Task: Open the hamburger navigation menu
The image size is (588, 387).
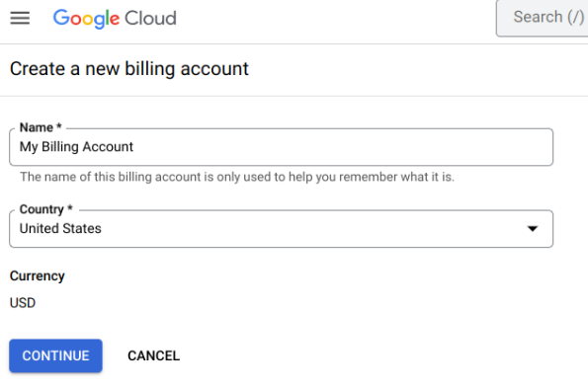Action: (20, 18)
